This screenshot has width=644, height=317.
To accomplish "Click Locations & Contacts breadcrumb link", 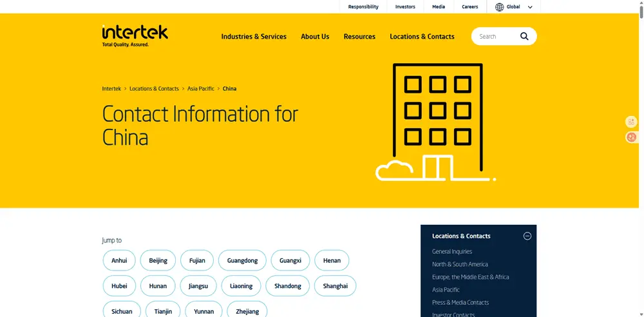I will pos(154,88).
